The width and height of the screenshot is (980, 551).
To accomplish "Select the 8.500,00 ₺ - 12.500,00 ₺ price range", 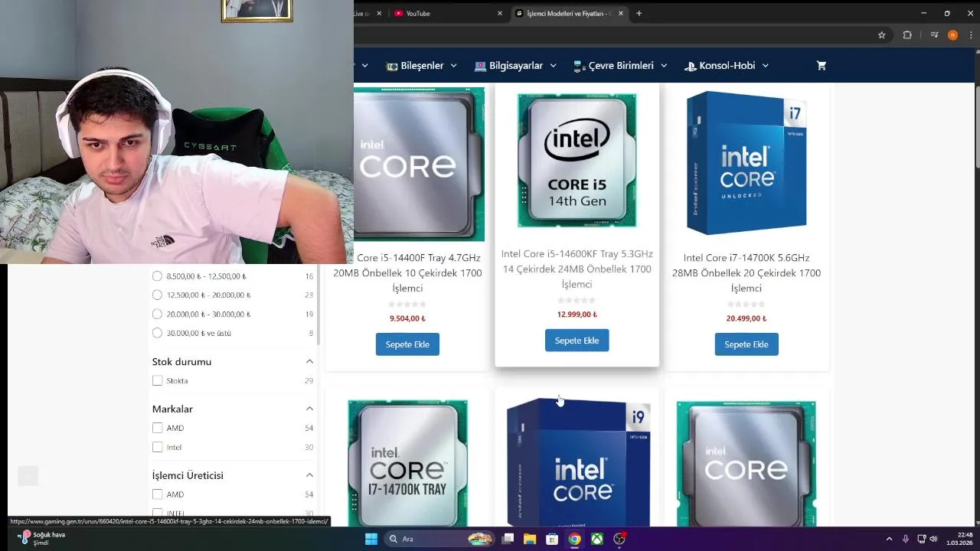I will pos(157,276).
